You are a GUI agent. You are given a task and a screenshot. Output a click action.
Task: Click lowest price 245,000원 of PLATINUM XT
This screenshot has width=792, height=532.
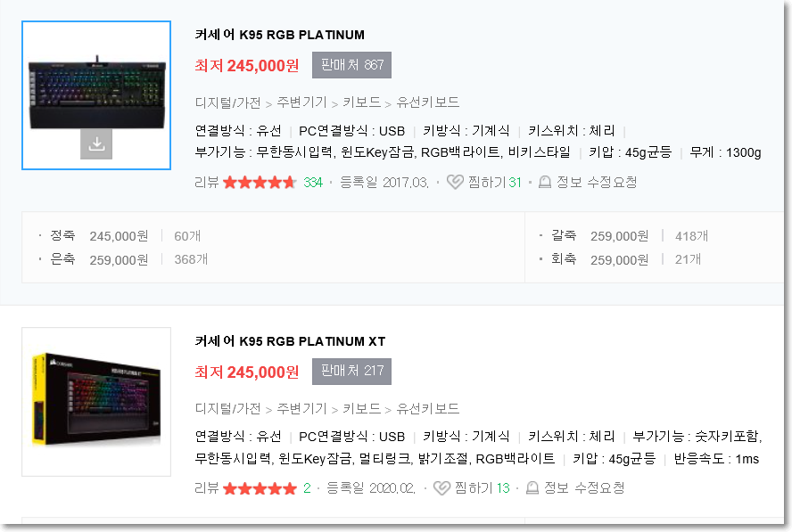(x=246, y=372)
